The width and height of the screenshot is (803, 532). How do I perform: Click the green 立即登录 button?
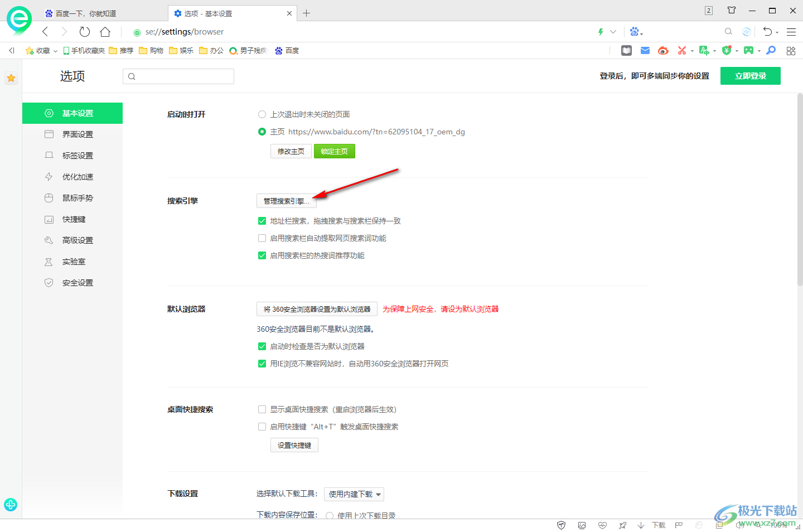point(751,76)
